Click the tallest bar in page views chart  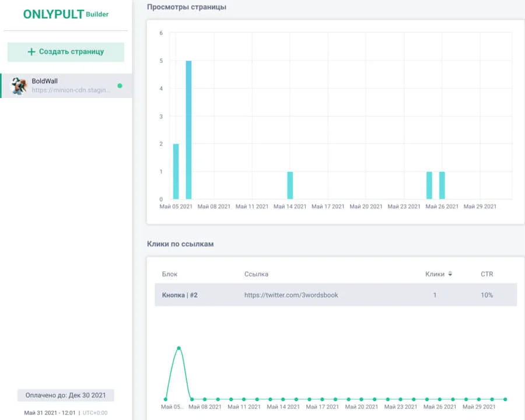[x=188, y=129]
